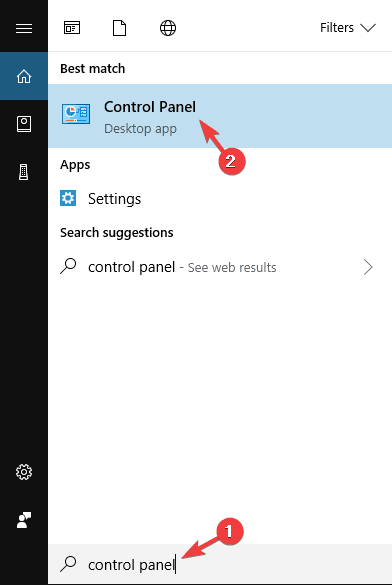Open the Cortana Notebook icon
This screenshot has height=585, width=392.
point(24,124)
